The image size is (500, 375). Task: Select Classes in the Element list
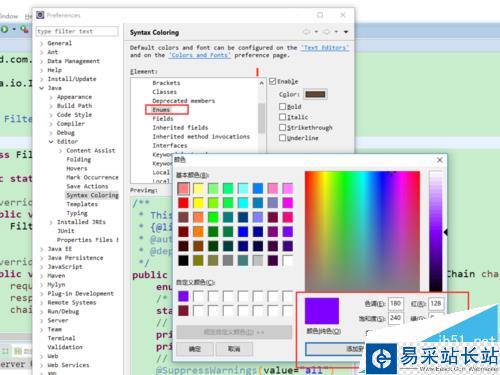(x=164, y=92)
